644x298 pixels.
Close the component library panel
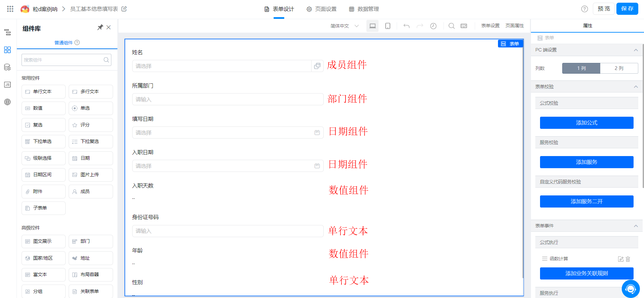(109, 27)
